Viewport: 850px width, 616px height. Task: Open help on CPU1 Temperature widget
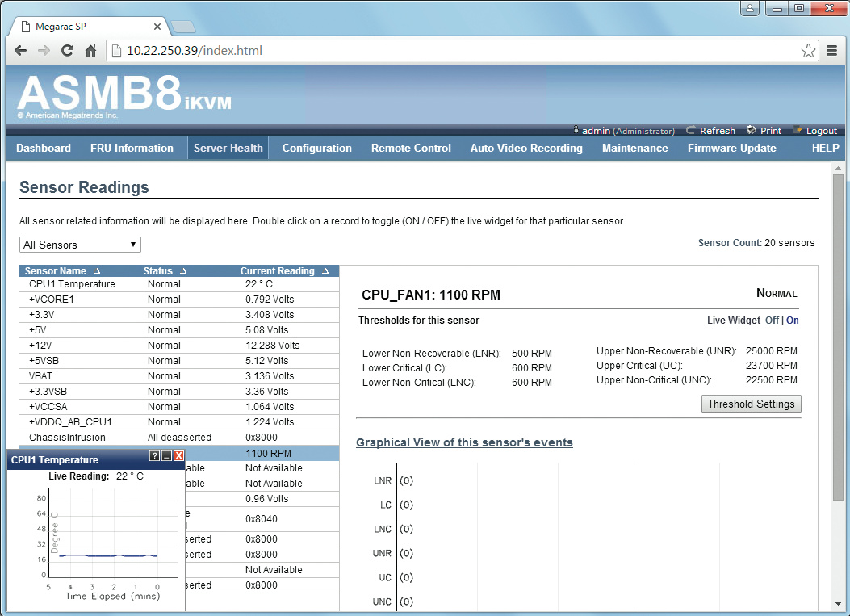tap(154, 455)
